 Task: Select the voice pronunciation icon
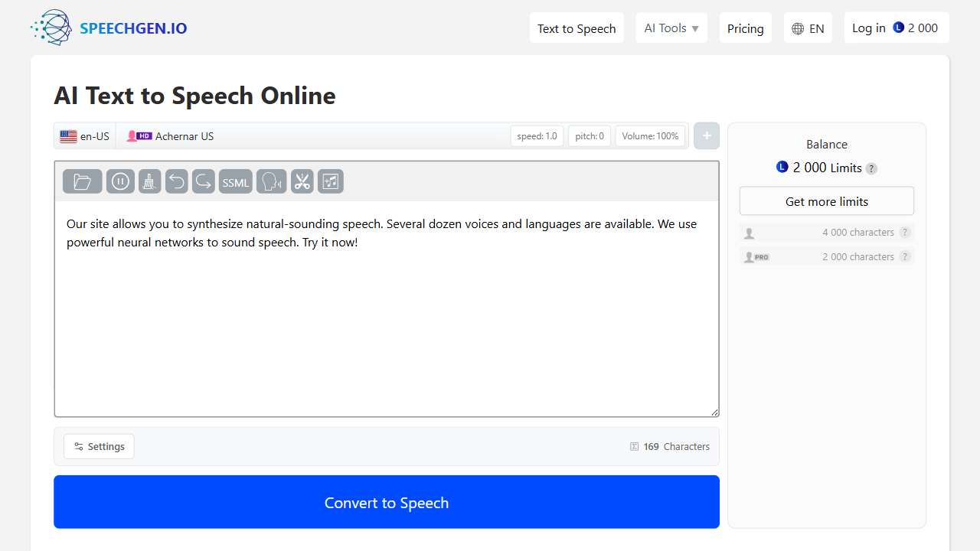point(271,181)
